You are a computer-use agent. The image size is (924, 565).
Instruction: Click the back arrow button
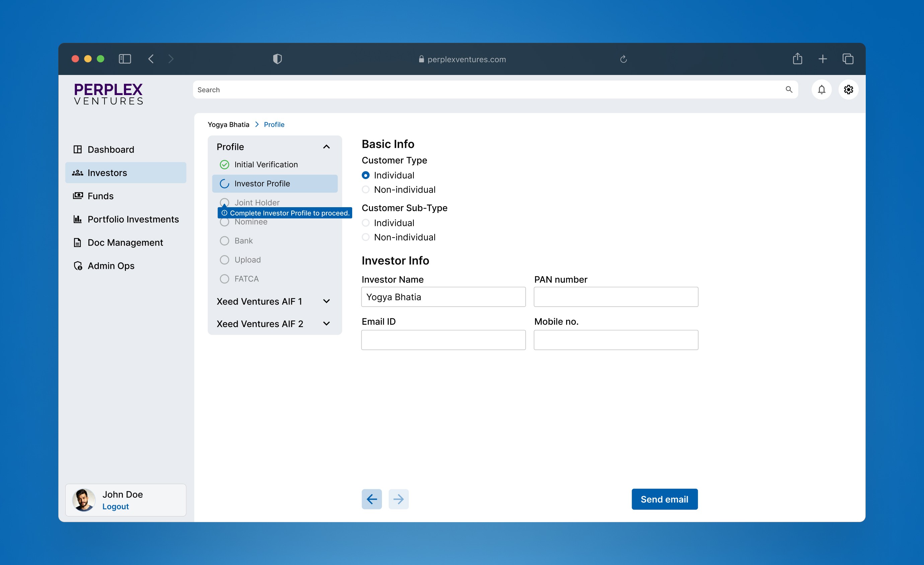coord(372,499)
